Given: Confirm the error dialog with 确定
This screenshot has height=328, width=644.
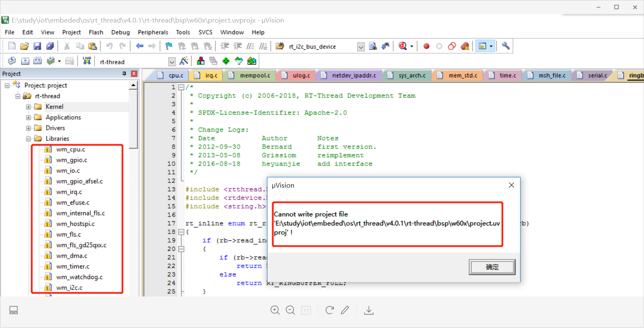Looking at the screenshot, I should (x=492, y=267).
